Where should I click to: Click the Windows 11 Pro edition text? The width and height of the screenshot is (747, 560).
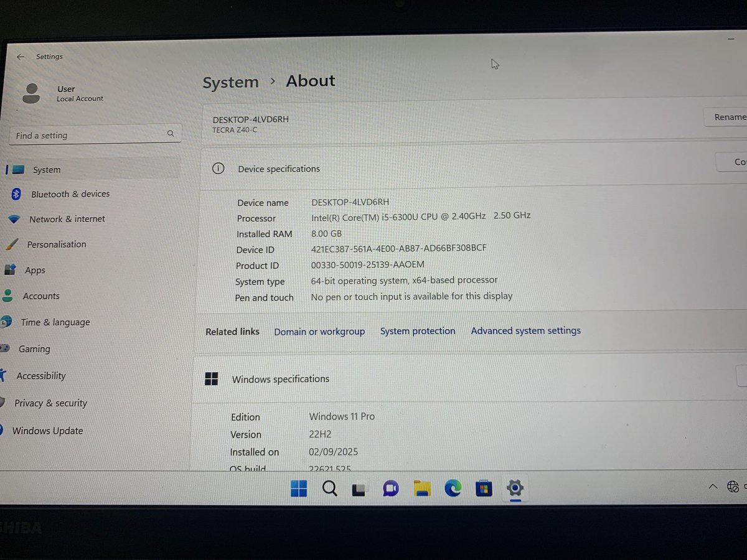pyautogui.click(x=342, y=416)
